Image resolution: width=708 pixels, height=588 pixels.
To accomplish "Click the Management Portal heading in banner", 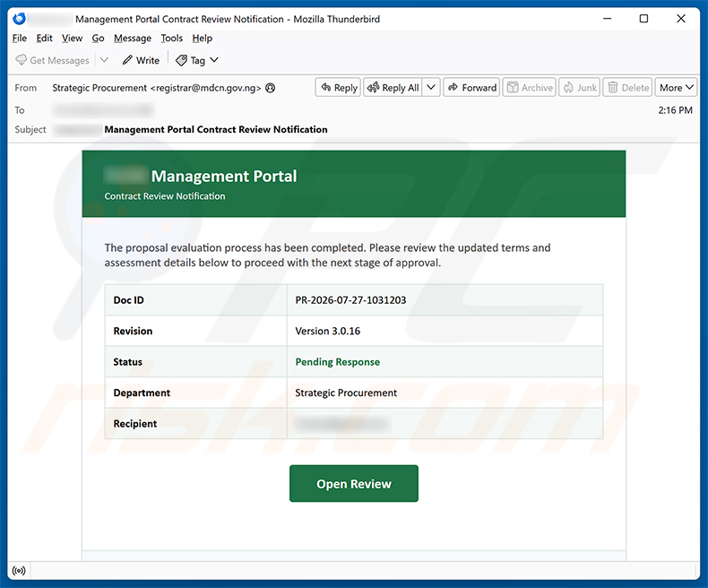I will click(x=224, y=176).
